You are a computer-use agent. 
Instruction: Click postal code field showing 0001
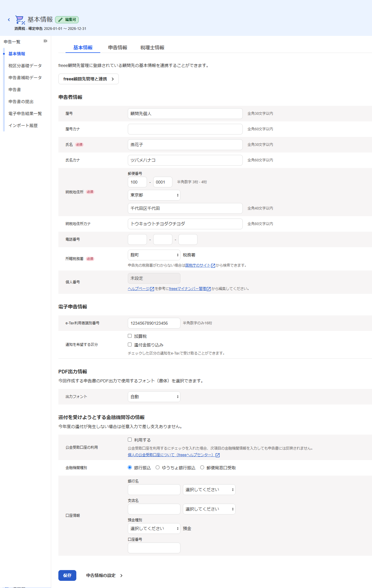(163, 182)
